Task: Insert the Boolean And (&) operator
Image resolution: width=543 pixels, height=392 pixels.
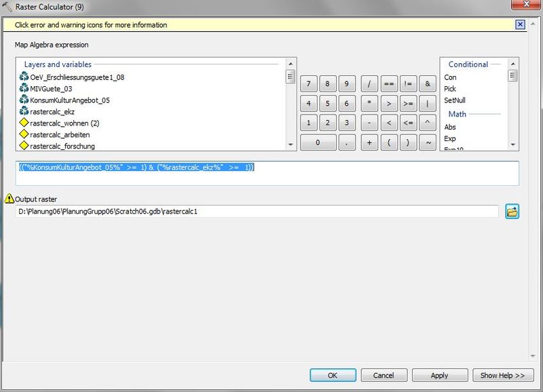Action: (427, 84)
